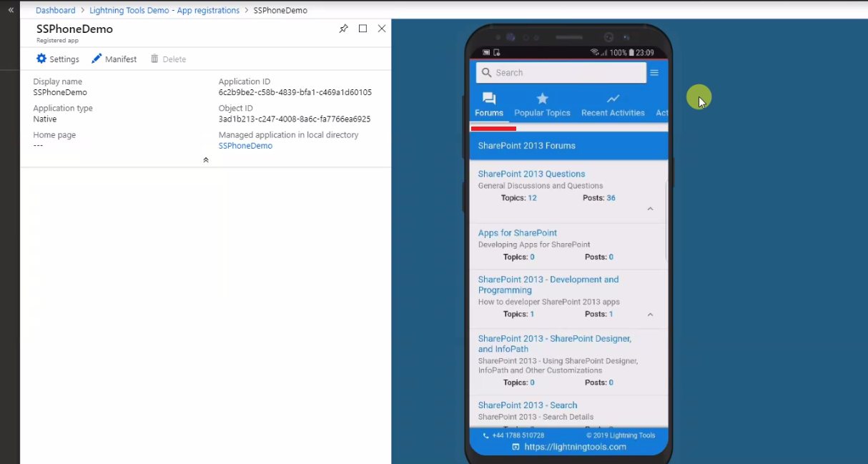This screenshot has width=868, height=464.
Task: Tap the phone number +44 1788 510728
Action: pyautogui.click(x=513, y=435)
